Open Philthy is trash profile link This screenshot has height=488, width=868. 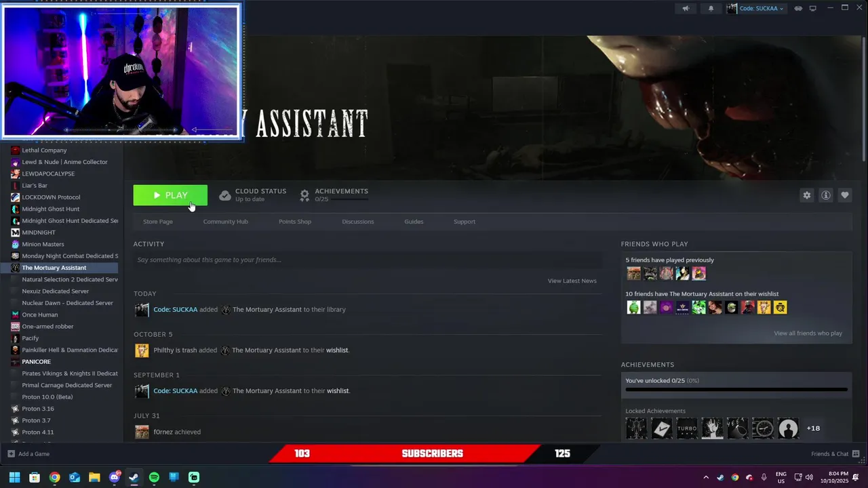[175, 350]
